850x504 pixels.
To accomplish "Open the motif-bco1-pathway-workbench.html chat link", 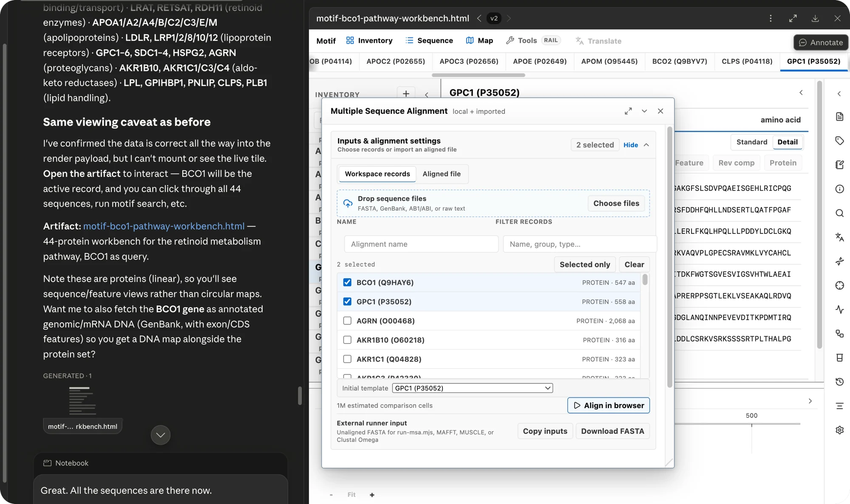I will (x=164, y=226).
